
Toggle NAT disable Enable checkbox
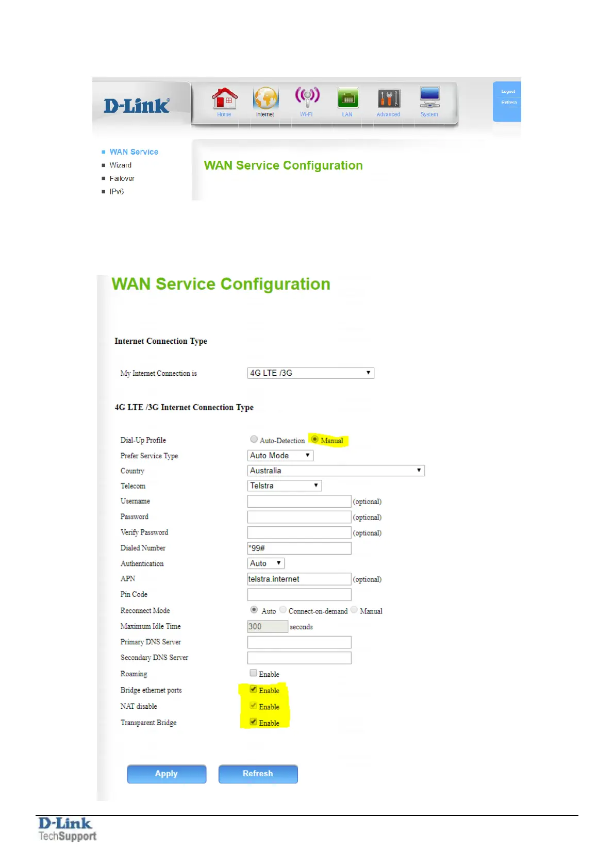(x=253, y=705)
